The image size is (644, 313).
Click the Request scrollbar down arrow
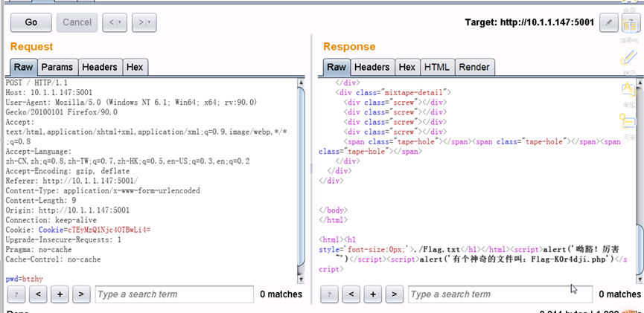(x=301, y=280)
